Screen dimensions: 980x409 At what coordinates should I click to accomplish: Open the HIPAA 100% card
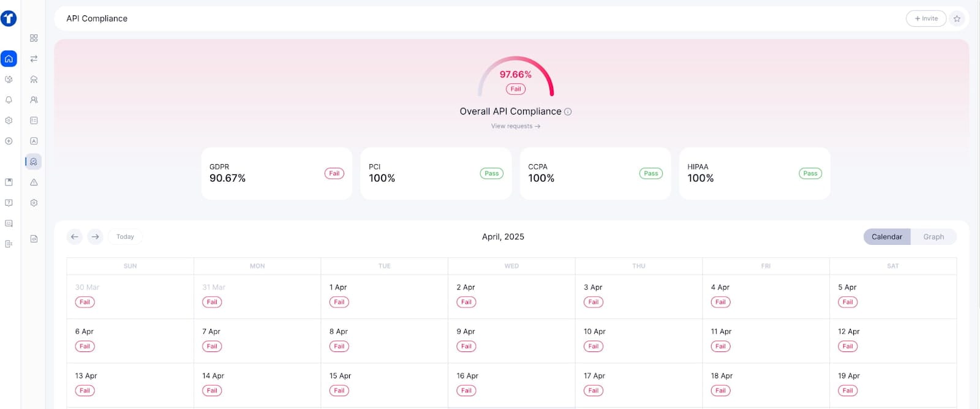pos(755,173)
